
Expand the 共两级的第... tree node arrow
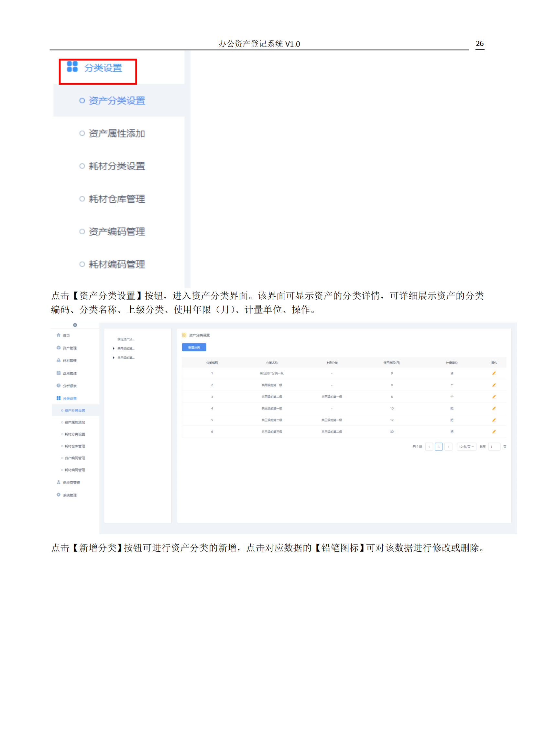[x=114, y=348]
